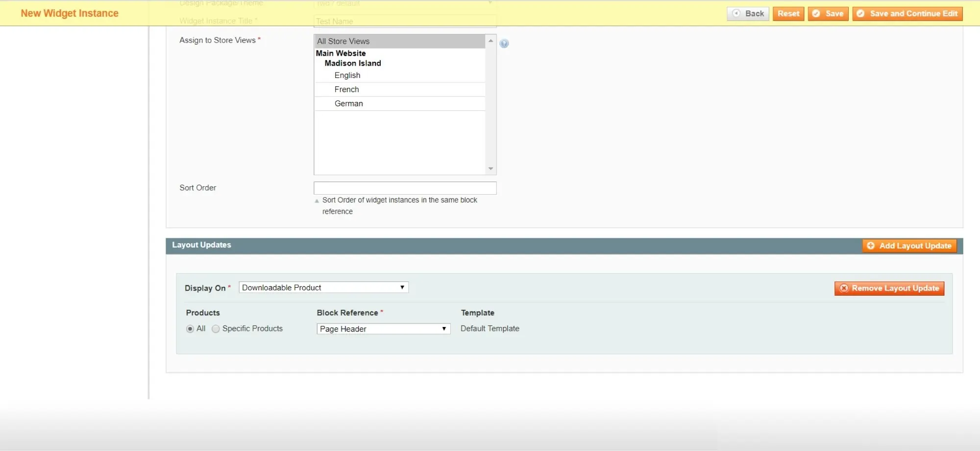Select the All products radio button
Screen dimensions: 980x451
(190, 329)
